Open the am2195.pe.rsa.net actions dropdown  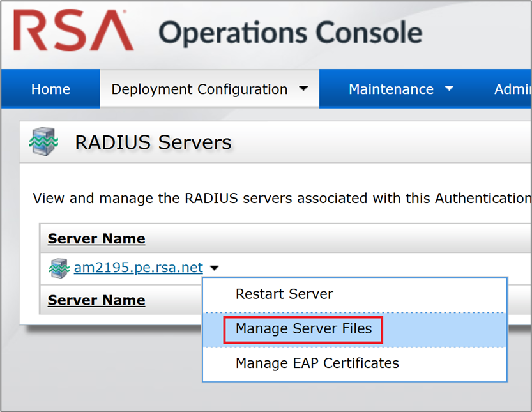pos(215,268)
